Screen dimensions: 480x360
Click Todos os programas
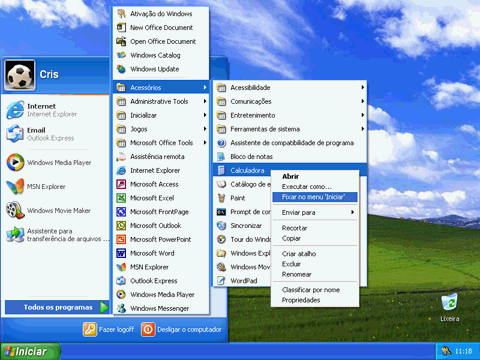click(x=57, y=307)
